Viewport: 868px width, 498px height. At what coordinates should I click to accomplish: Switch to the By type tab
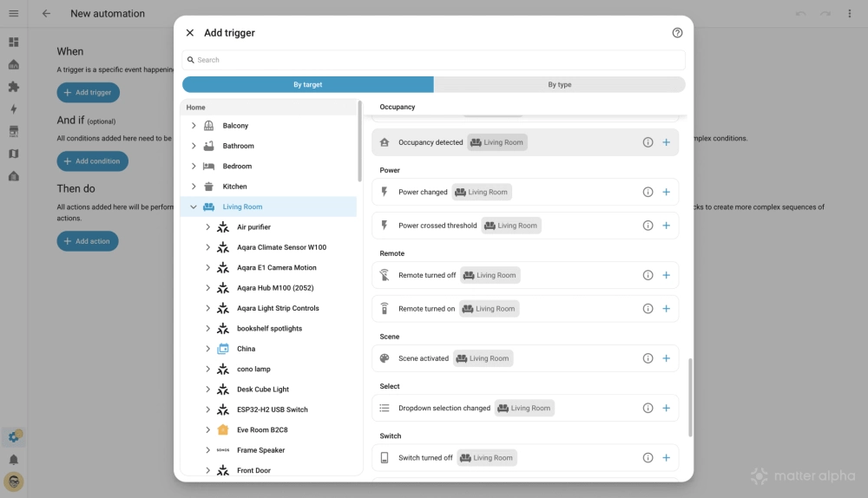point(560,85)
